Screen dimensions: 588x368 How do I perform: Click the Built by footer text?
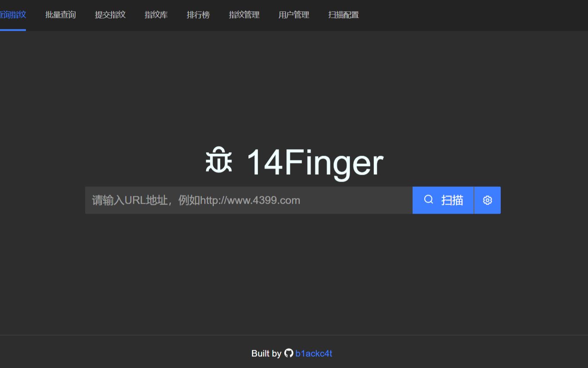point(266,353)
